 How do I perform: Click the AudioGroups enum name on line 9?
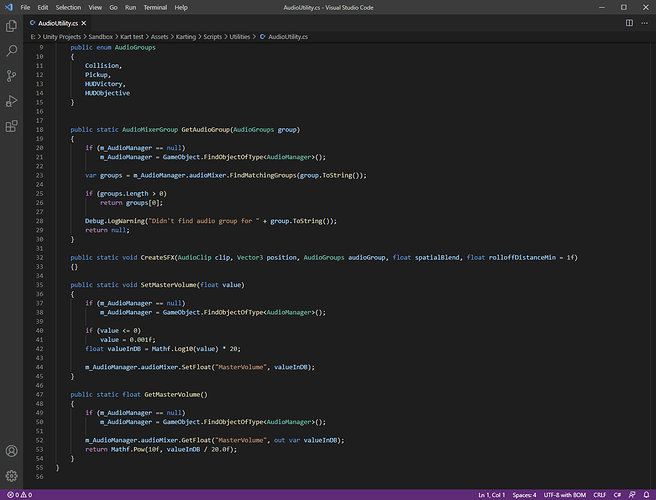coord(135,48)
